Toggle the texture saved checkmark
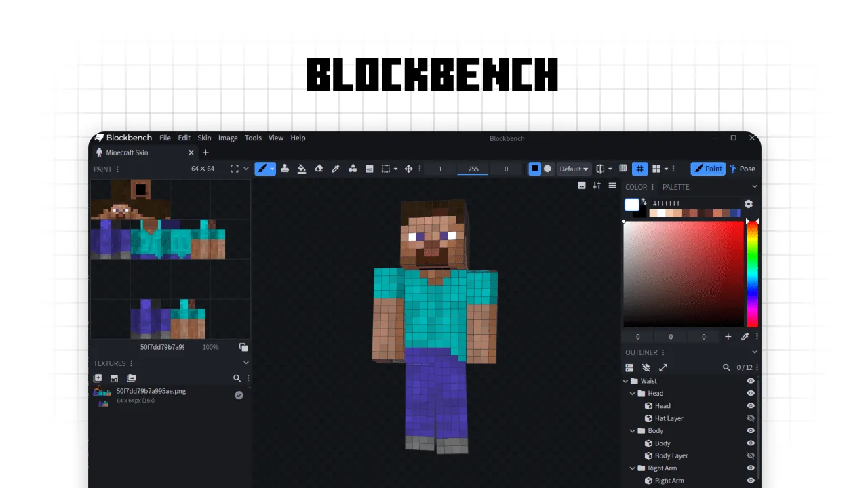 (x=239, y=395)
